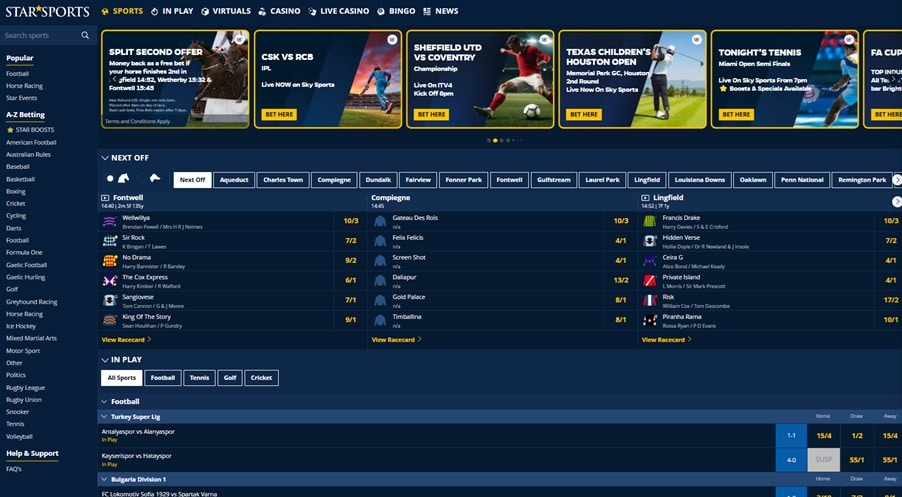Click No Drama's jockey silks icon
Viewport: 902px width, 497px height.
click(x=110, y=261)
